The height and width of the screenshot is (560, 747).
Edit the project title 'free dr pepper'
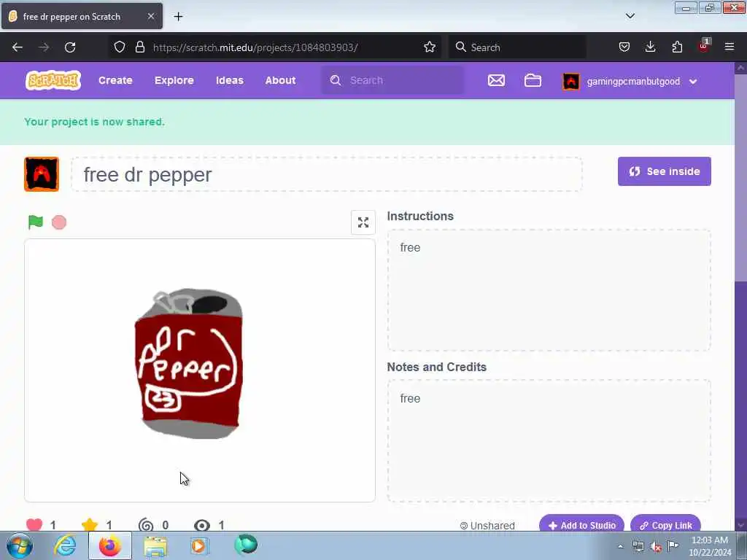[x=327, y=174]
